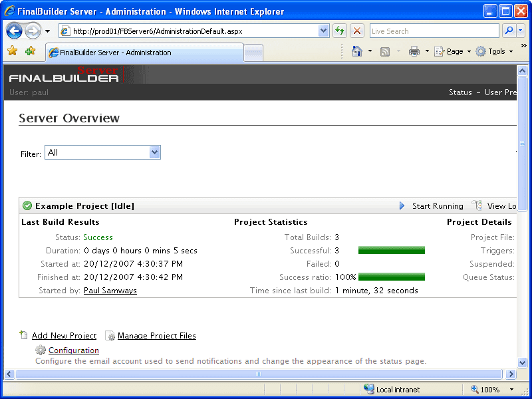
Task: Select the FinalBuilder Server - Administration tab
Action: (144, 53)
